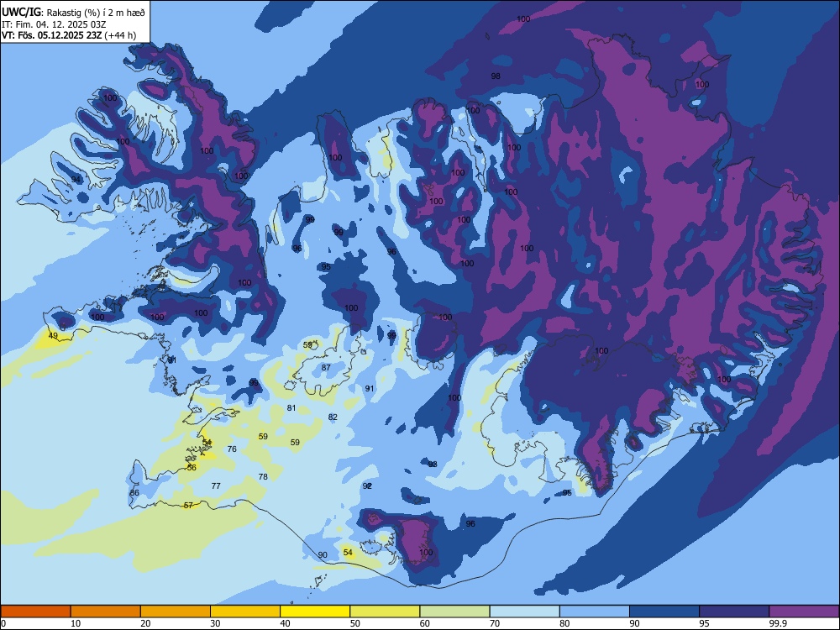Click the '87' humidity value on the map

point(326,368)
